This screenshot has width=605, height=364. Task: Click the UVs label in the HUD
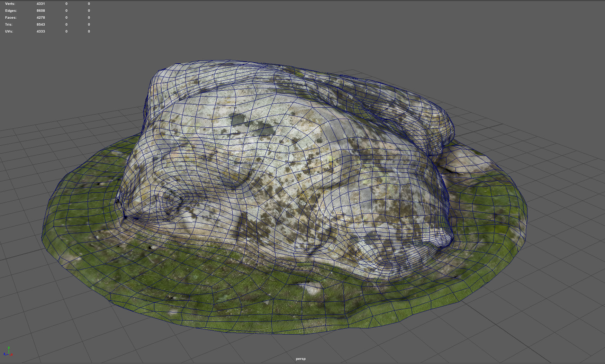(9, 31)
